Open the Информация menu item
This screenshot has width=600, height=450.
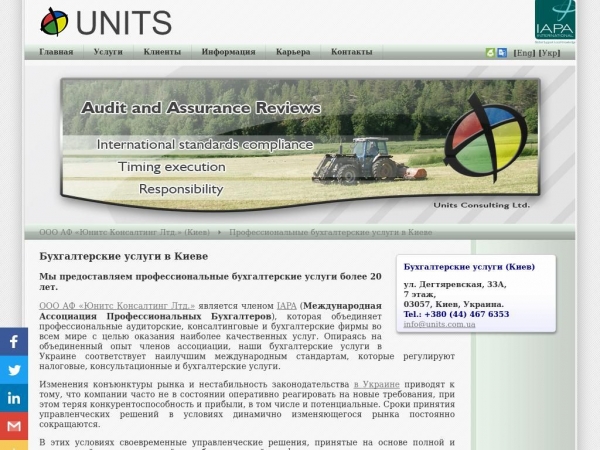pos(228,52)
